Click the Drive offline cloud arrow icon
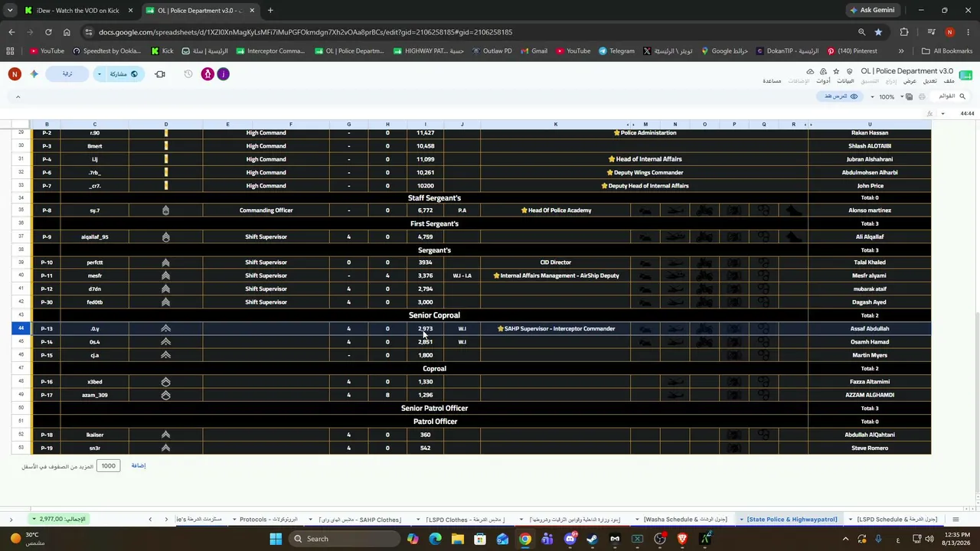This screenshot has width=980, height=551. (x=823, y=71)
